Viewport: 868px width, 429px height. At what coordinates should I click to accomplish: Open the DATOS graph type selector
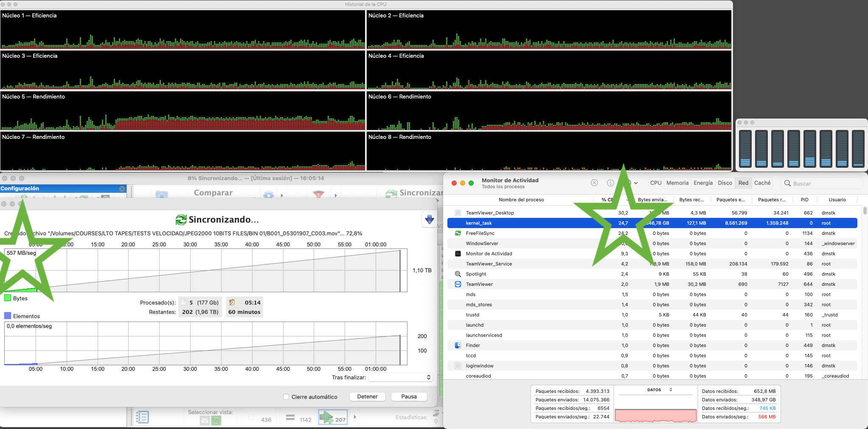660,389
